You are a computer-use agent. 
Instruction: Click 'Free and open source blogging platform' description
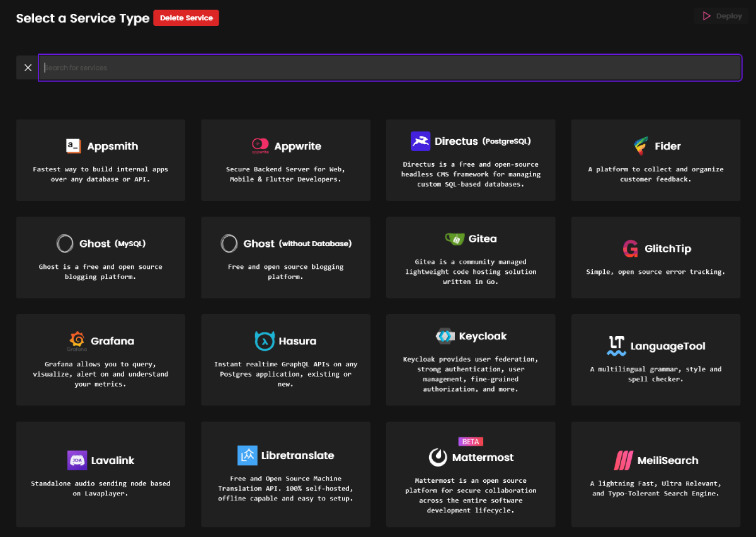point(285,272)
